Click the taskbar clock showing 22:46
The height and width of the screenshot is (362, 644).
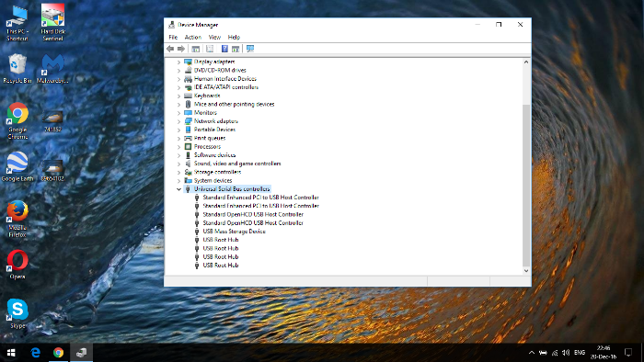click(604, 353)
